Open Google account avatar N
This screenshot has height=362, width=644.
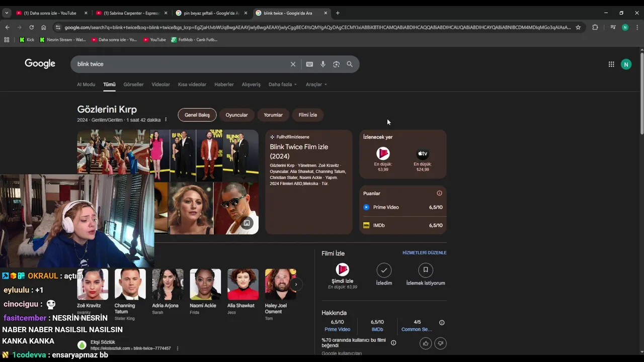point(626,64)
